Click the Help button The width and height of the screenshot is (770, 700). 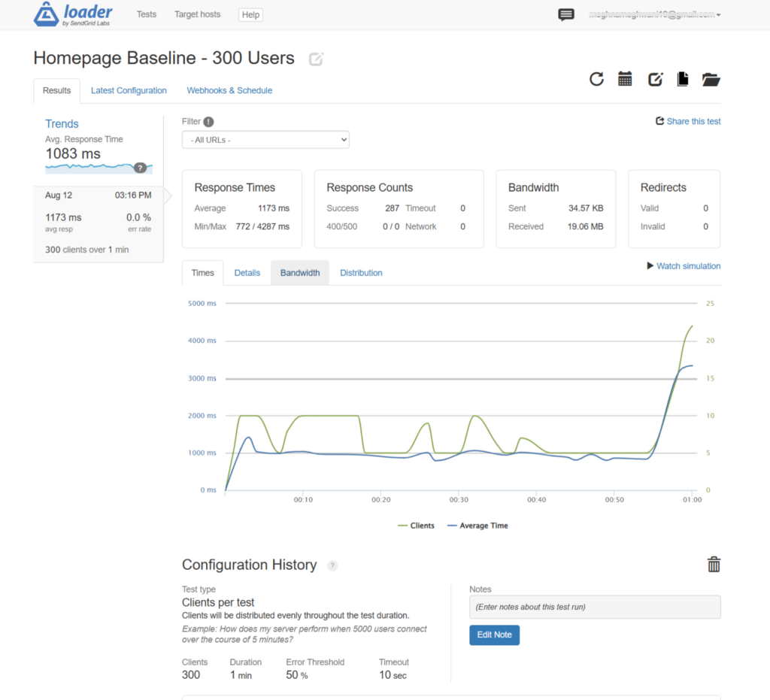pos(250,15)
